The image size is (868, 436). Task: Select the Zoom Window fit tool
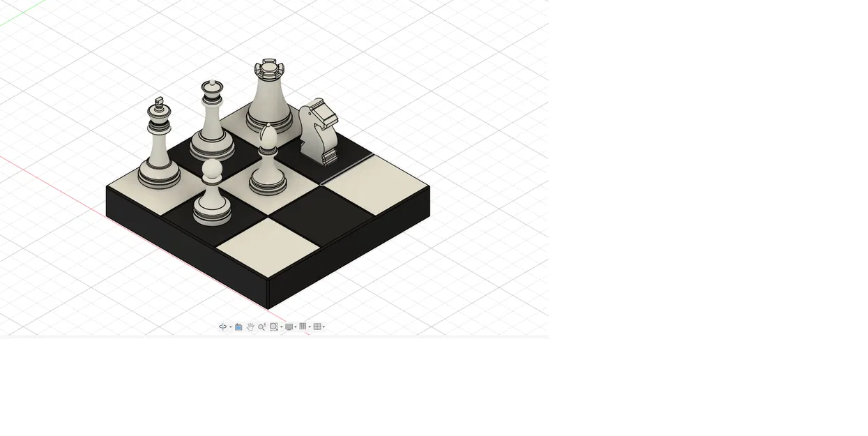point(274,326)
